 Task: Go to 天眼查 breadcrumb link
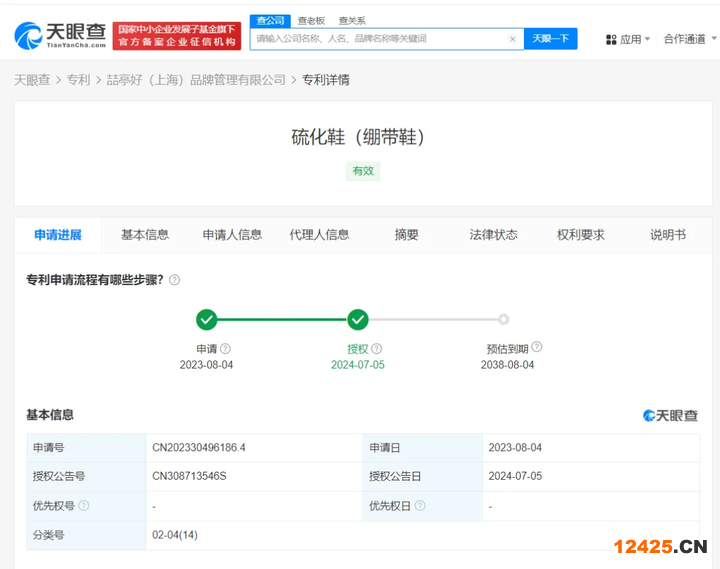click(x=32, y=80)
